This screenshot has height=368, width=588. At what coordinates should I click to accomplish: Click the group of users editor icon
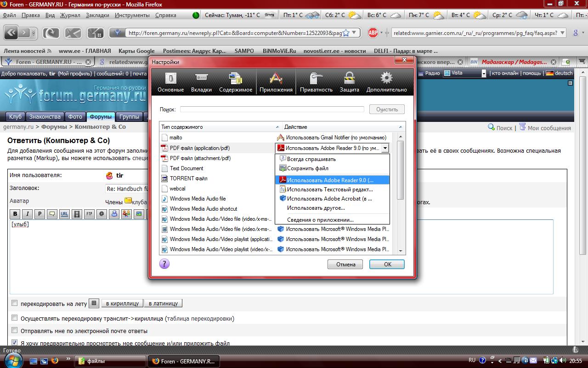click(127, 214)
